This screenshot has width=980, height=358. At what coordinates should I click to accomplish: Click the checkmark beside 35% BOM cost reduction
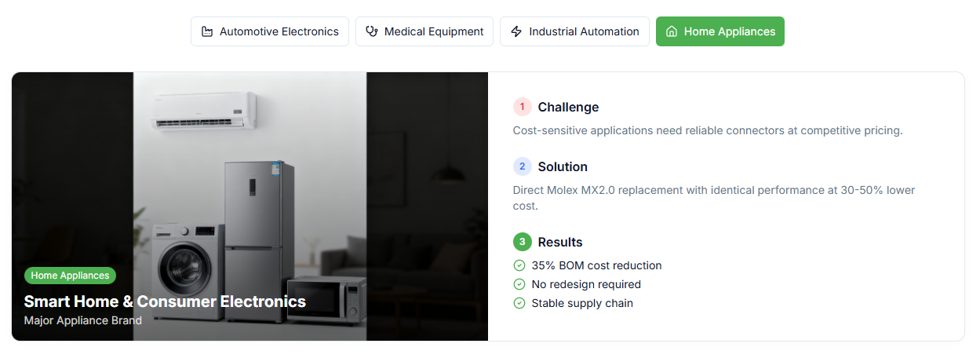click(x=519, y=265)
